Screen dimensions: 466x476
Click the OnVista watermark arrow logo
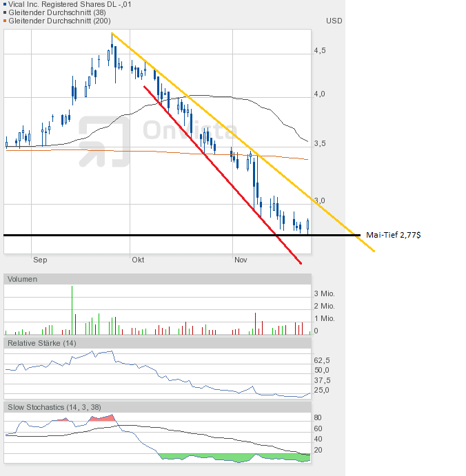[x=105, y=142]
